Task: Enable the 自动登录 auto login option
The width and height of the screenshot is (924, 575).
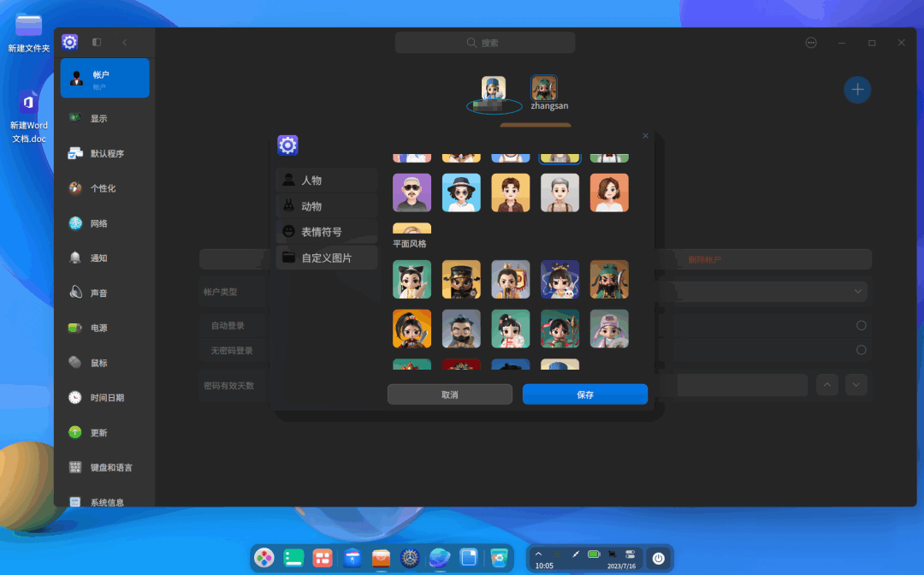Action: (x=861, y=325)
